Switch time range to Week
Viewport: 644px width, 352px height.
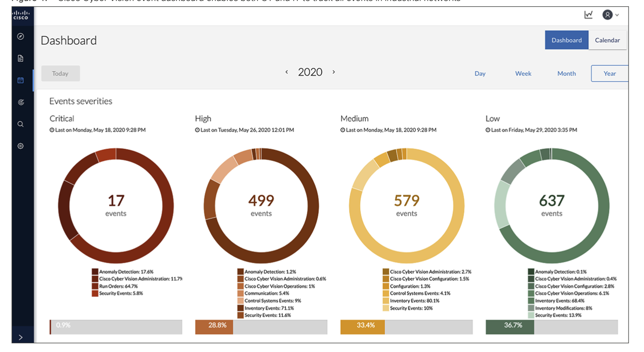[523, 74]
